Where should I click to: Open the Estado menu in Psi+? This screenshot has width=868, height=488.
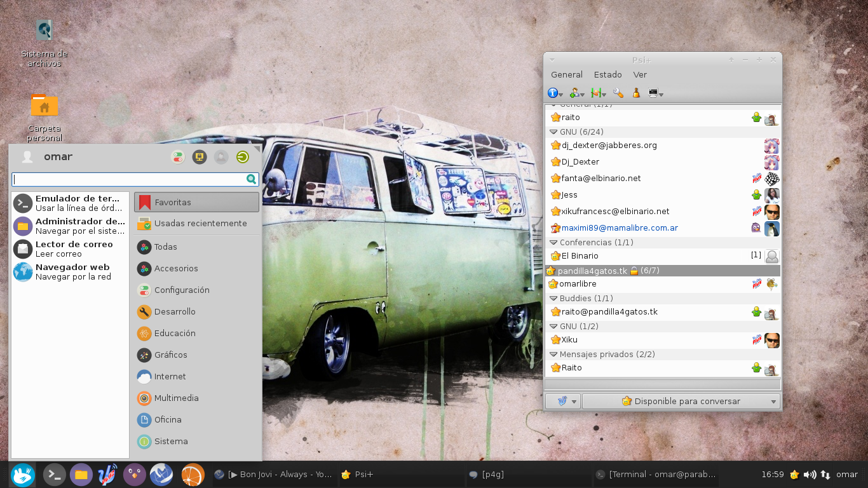tap(608, 74)
